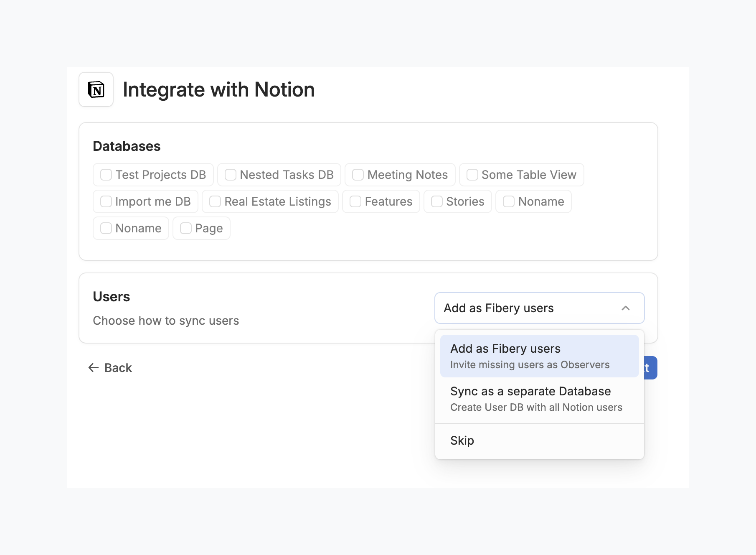Viewport: 756px width, 555px height.
Task: Enable the Features database checkbox
Action: click(355, 201)
